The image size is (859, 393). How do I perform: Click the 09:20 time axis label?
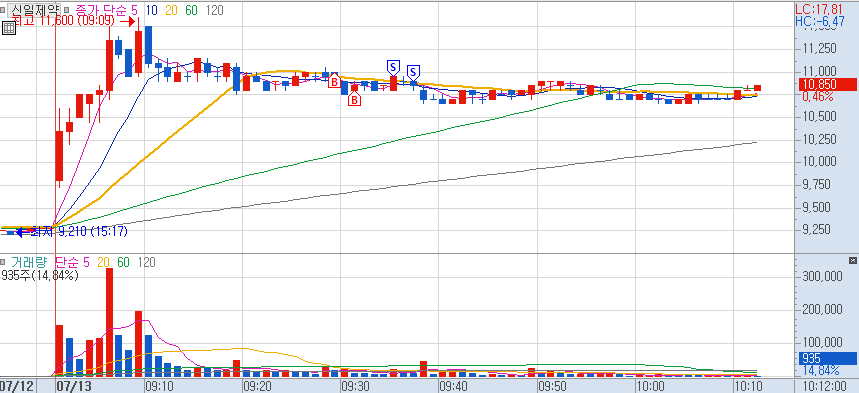257,386
